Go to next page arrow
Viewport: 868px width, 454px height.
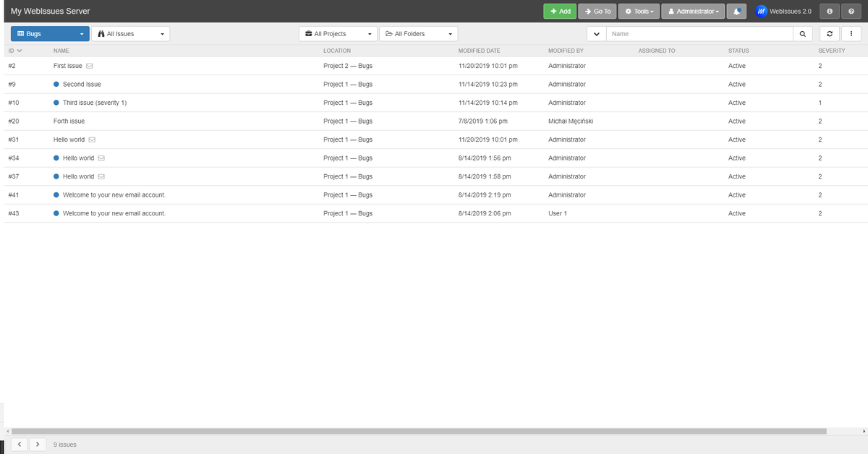[38, 444]
